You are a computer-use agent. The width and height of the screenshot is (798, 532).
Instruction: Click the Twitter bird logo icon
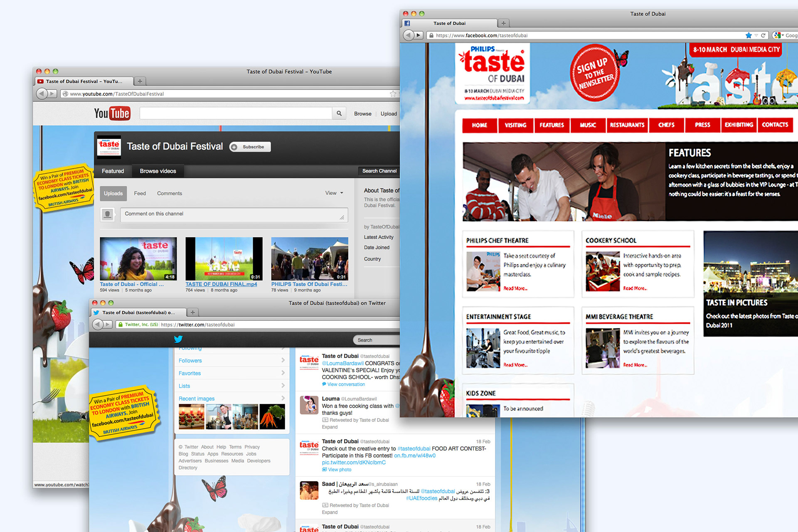point(178,339)
